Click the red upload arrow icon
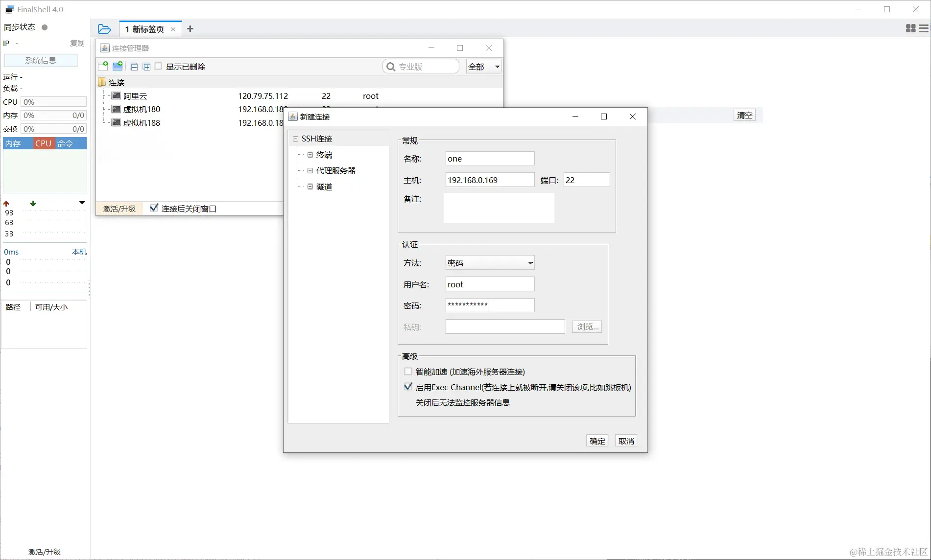Screen dimensions: 931x560 (x=6, y=204)
